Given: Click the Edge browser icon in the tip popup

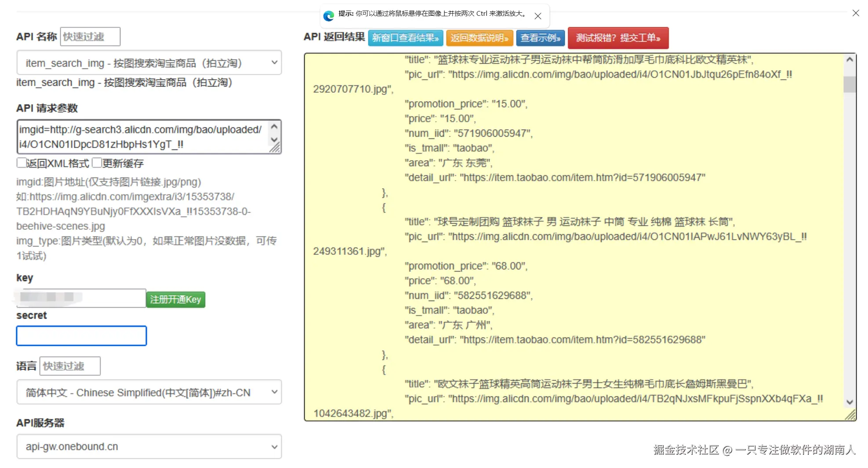Looking at the screenshot, I should [x=329, y=16].
